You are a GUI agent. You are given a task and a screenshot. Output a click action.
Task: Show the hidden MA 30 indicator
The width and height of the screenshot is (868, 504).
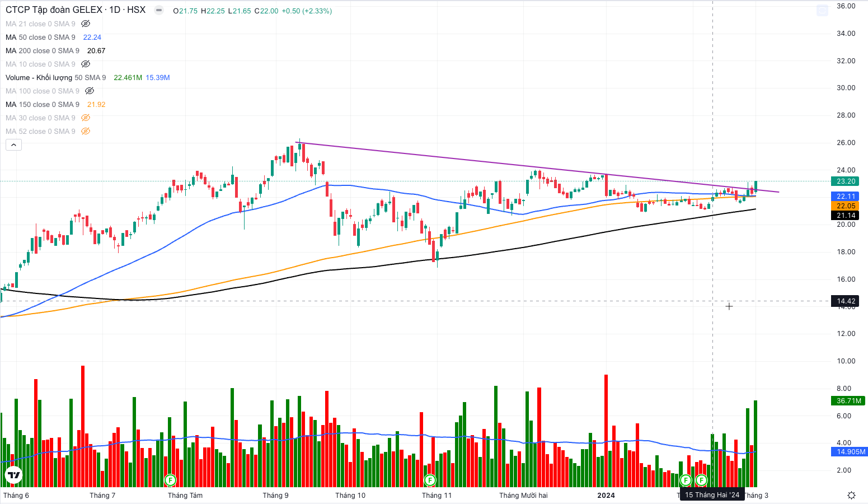[x=86, y=118]
